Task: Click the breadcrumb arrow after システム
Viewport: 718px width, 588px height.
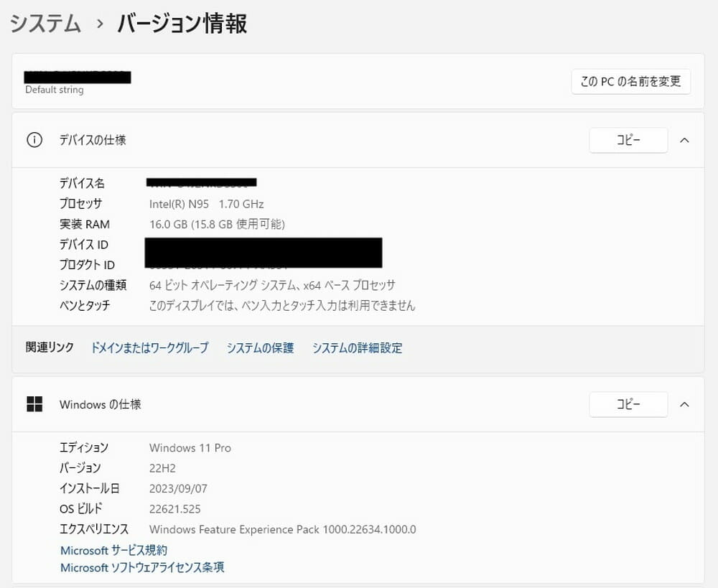Action: [x=99, y=24]
